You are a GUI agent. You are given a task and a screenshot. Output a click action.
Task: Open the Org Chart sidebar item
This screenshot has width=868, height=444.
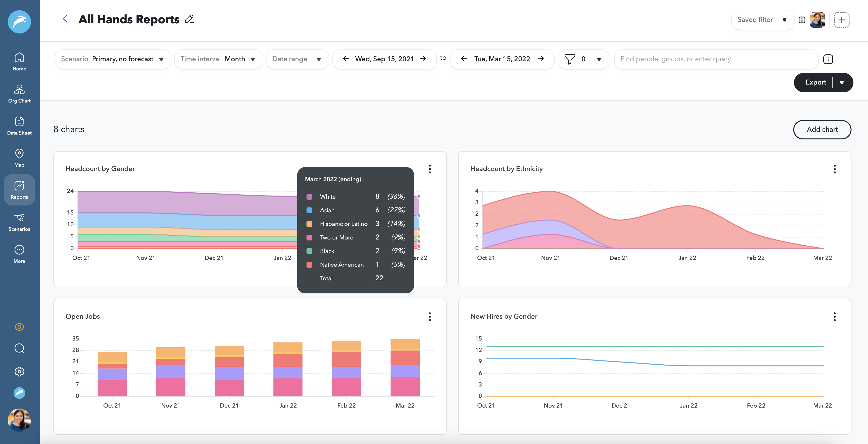click(x=19, y=94)
